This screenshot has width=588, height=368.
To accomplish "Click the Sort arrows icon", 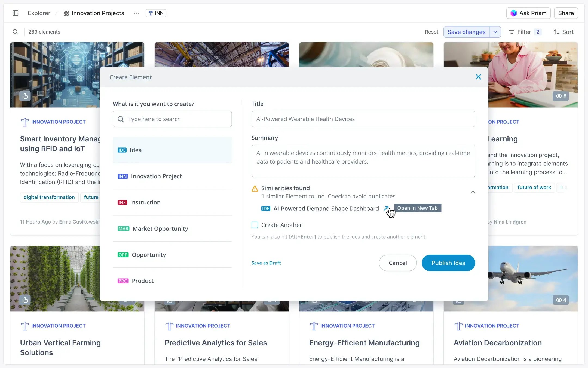I will point(556,32).
